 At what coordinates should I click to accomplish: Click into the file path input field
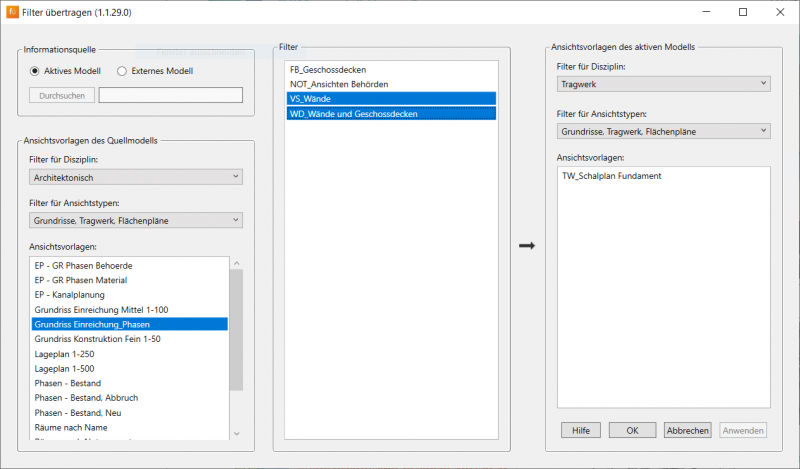(170, 96)
